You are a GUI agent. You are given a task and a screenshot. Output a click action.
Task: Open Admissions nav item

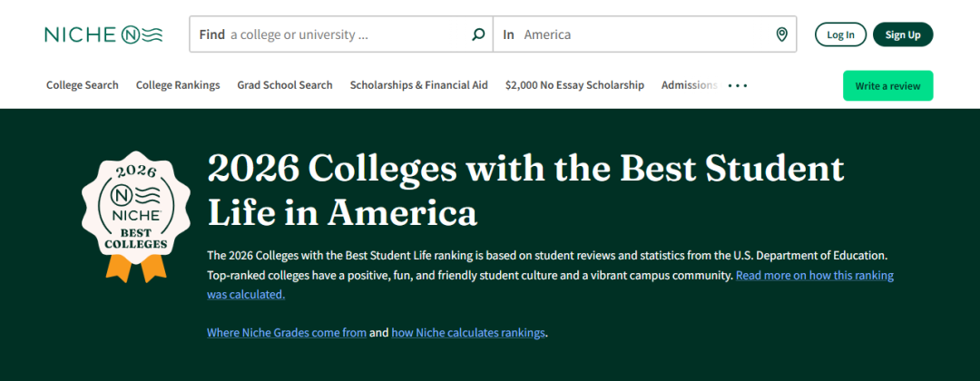tap(690, 85)
